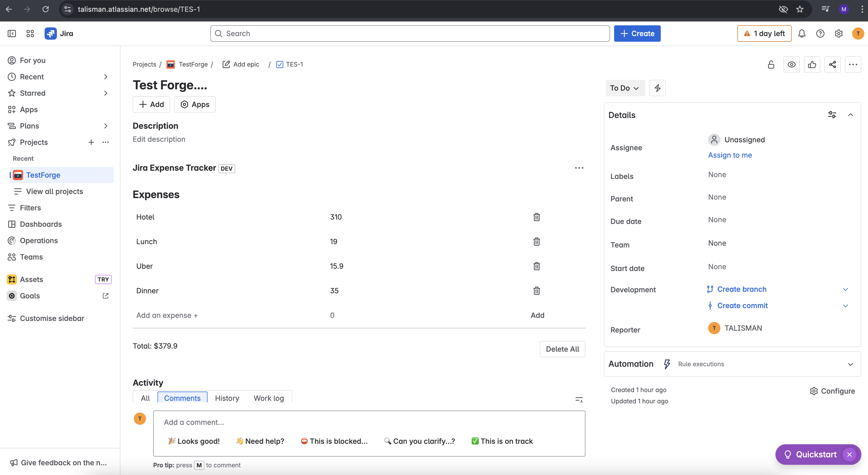Configure details fields slider icon
Screen dimensions: 868x475
(x=832, y=115)
